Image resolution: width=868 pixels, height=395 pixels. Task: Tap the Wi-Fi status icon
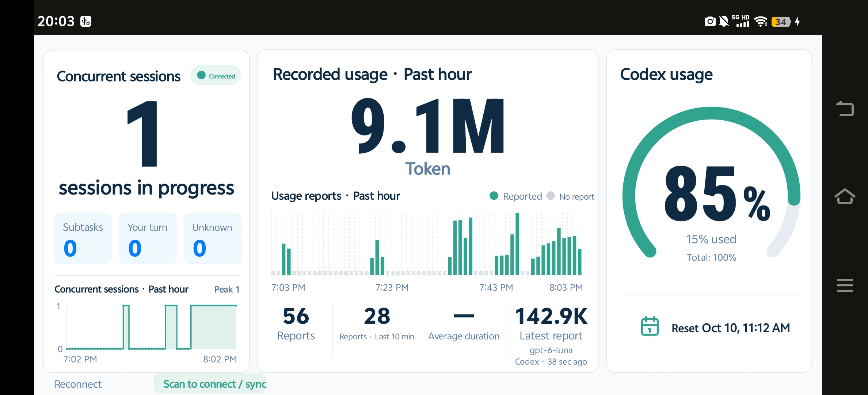coord(761,22)
